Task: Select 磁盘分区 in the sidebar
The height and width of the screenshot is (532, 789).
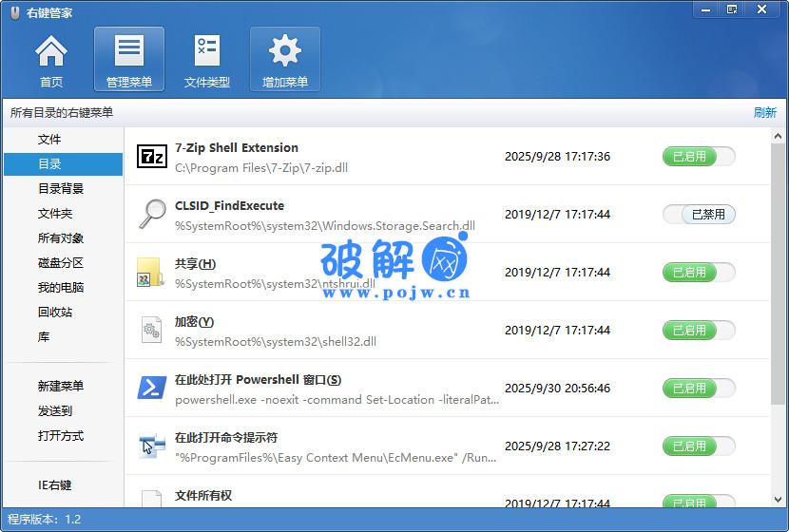Action: (64, 262)
